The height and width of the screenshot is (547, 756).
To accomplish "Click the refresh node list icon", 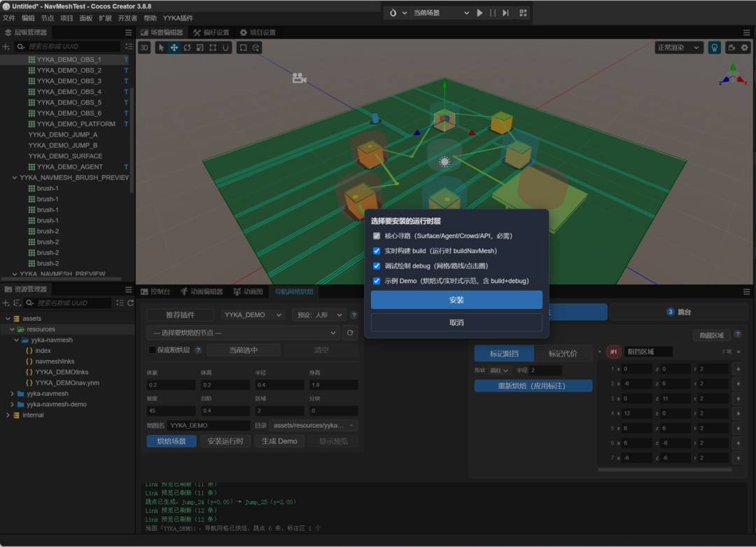I will coord(350,333).
